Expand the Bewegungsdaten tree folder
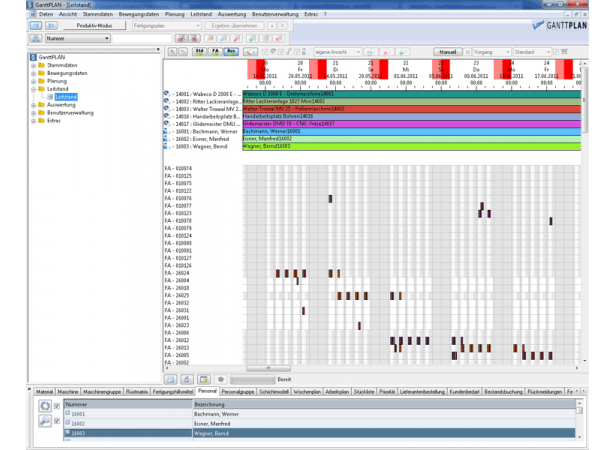Viewport: 615px width, 450px height. click(x=34, y=73)
